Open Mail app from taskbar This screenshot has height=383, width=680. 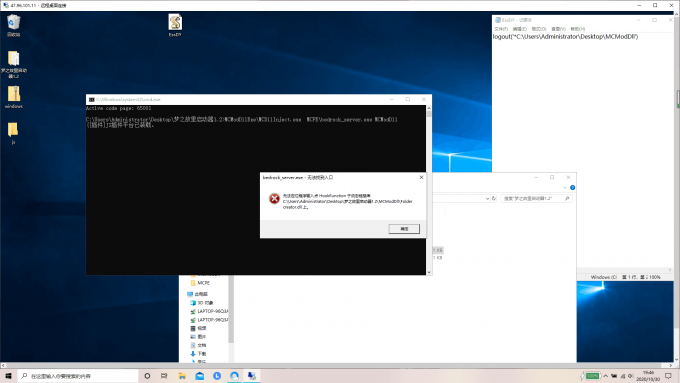coord(199,376)
